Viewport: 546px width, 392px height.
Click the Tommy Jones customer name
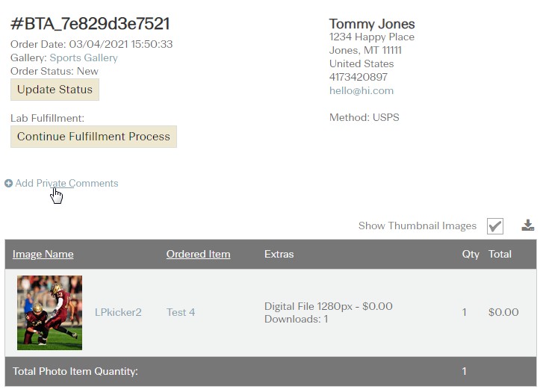click(x=372, y=24)
